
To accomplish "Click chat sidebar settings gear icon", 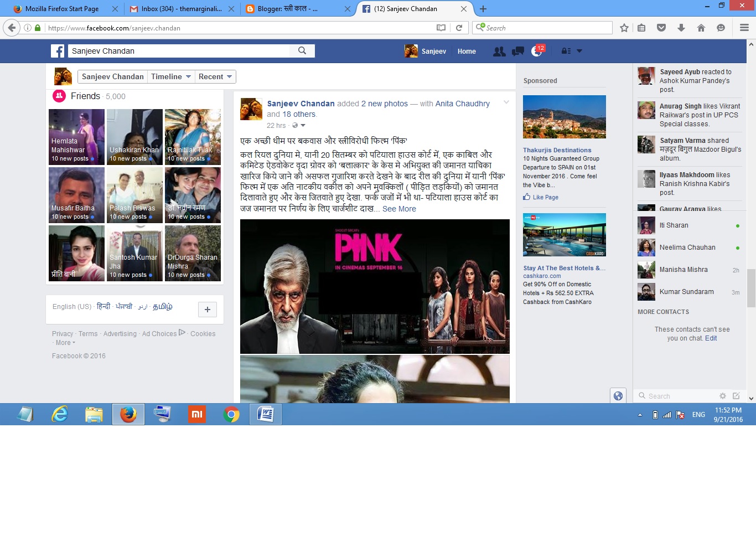I will (x=722, y=396).
